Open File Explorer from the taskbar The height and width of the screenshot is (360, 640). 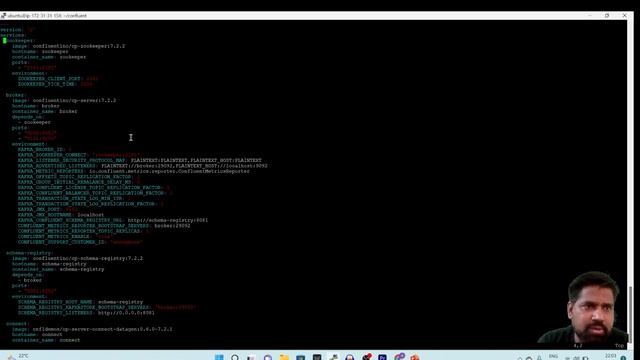tap(284, 357)
